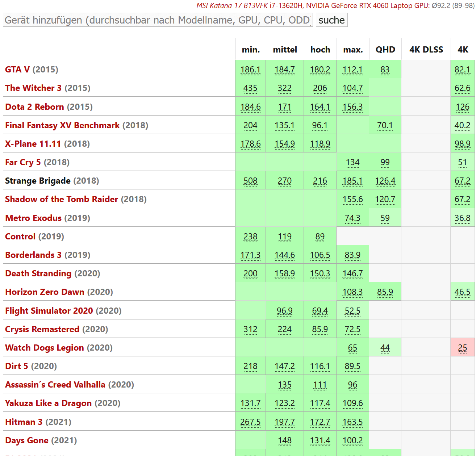The height and width of the screenshot is (456, 476).
Task: Click GTA V QHD value 83
Action: (x=385, y=70)
